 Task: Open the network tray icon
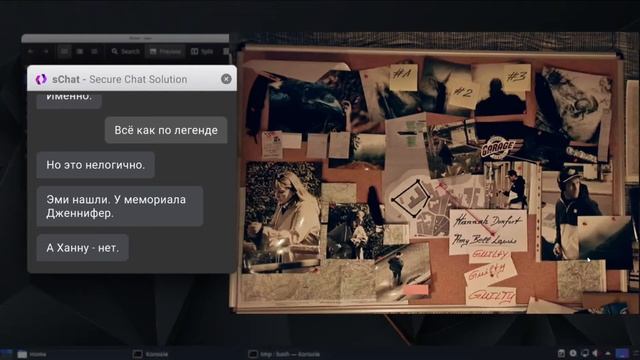[x=585, y=353]
